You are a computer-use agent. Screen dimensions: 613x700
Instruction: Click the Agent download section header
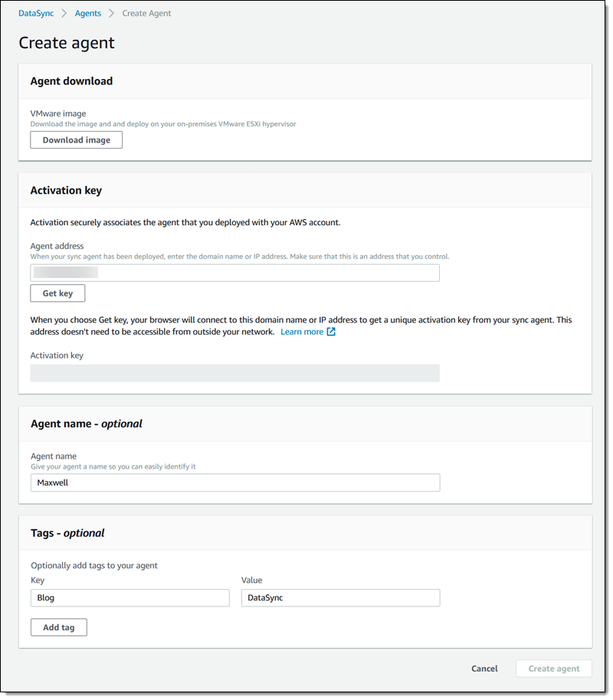71,81
